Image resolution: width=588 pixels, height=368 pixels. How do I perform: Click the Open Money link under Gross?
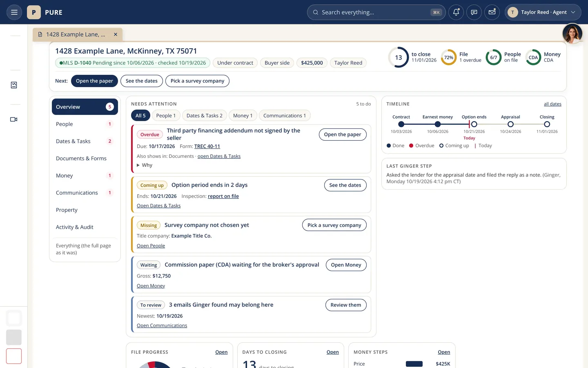click(151, 286)
